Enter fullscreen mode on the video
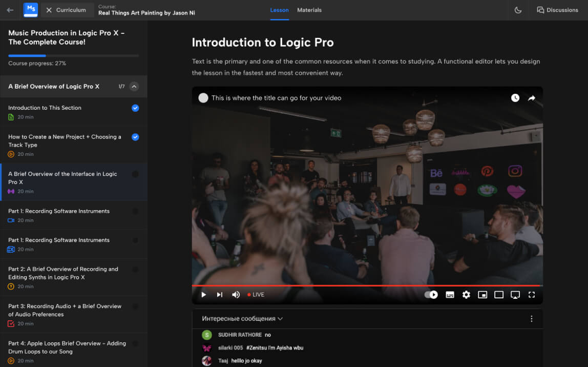Viewport: 588px width, 367px height. click(x=532, y=295)
